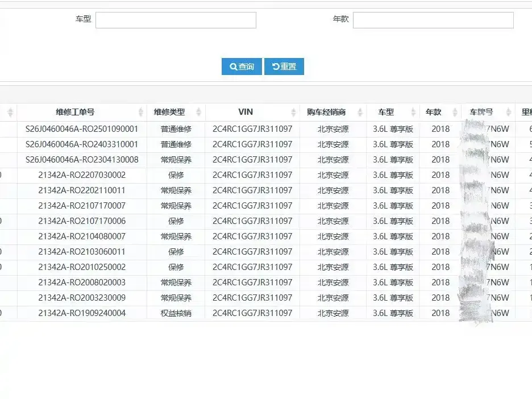This screenshot has width=532, height=399.
Task: Sort by 维修工单号 column arrows
Action: click(x=141, y=112)
